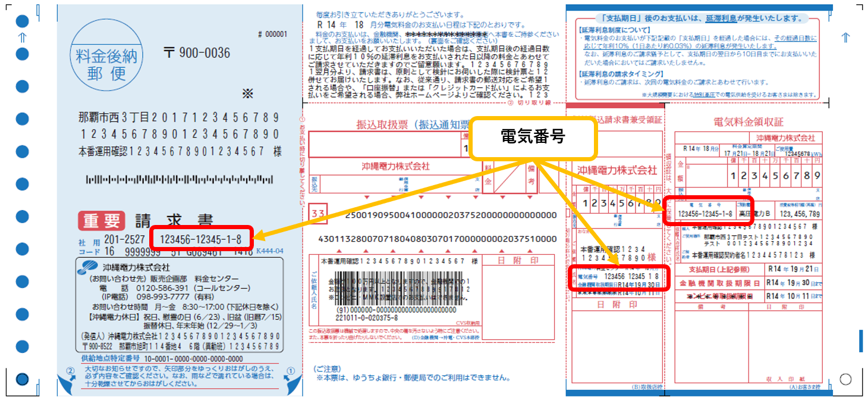Click the highlighted 電気番号 row on the 受領証 stub
Image resolution: width=868 pixels, height=397 pixels.
(619, 277)
